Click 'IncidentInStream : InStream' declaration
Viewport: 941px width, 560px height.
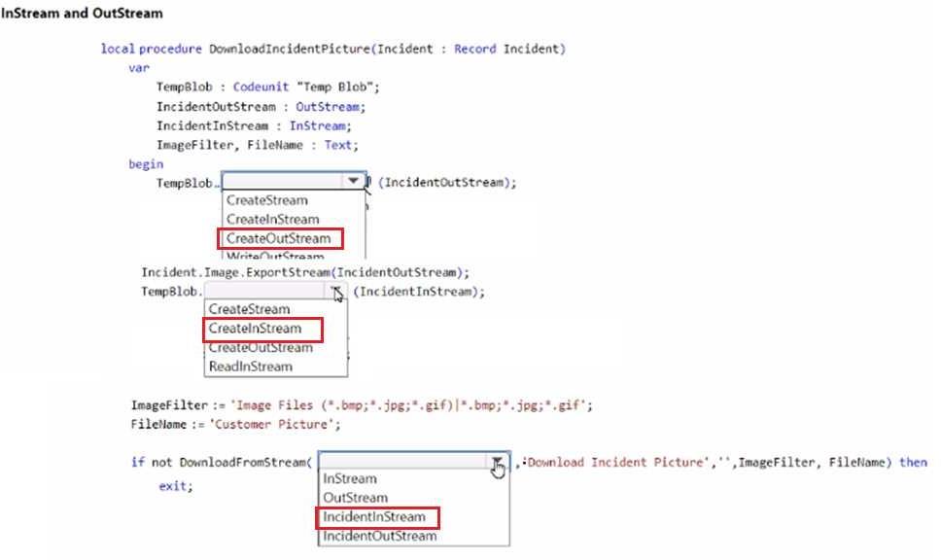[x=254, y=125]
